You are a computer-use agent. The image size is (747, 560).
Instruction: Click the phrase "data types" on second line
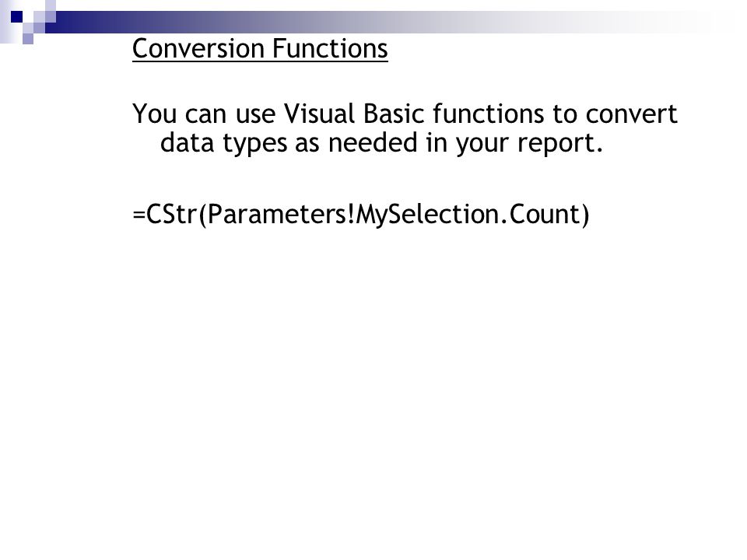[224, 143]
